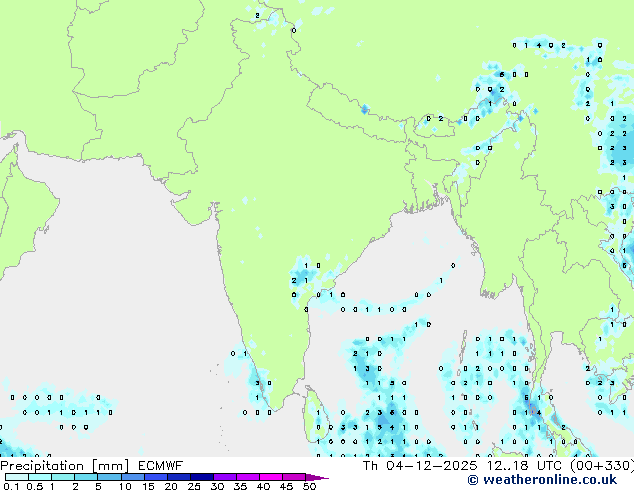Select the 5–10 mm legend color box

pos(110,477)
